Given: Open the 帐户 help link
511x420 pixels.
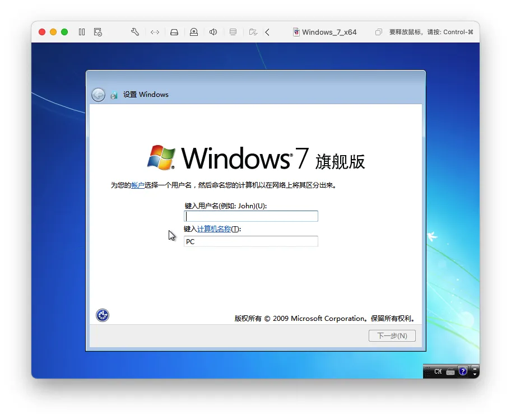Looking at the screenshot, I should pyautogui.click(x=137, y=185).
